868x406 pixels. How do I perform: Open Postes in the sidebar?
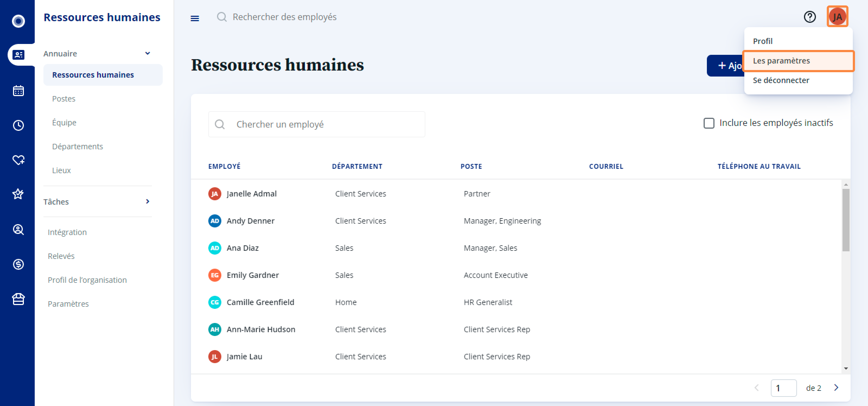coord(64,99)
